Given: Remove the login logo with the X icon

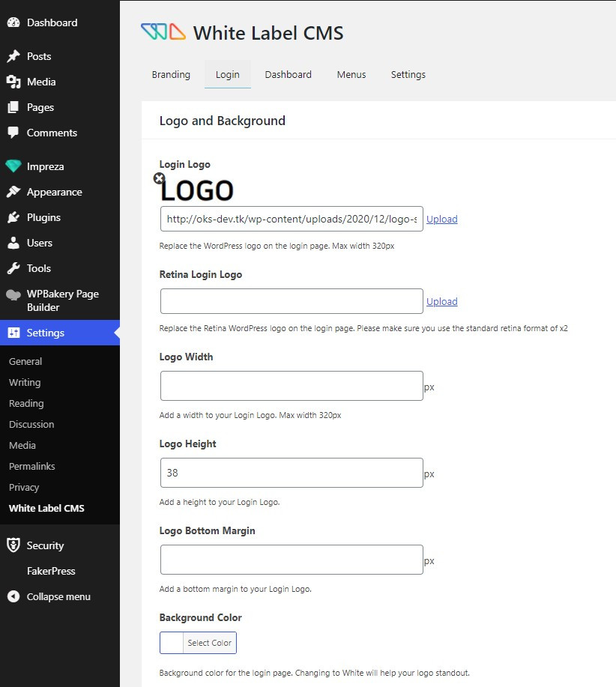Looking at the screenshot, I should coord(159,178).
